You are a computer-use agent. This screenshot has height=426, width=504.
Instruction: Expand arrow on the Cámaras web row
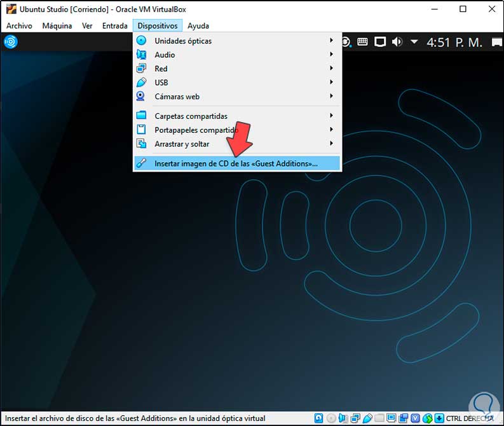click(331, 96)
